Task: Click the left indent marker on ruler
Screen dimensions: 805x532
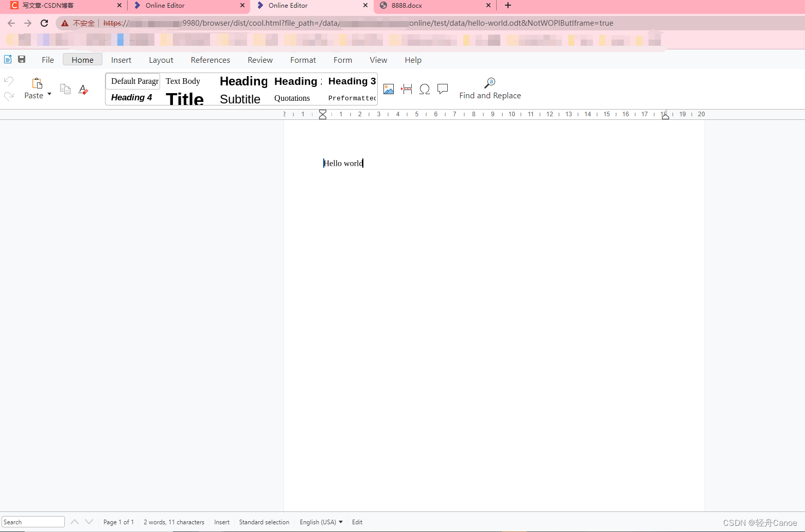Action: (323, 114)
